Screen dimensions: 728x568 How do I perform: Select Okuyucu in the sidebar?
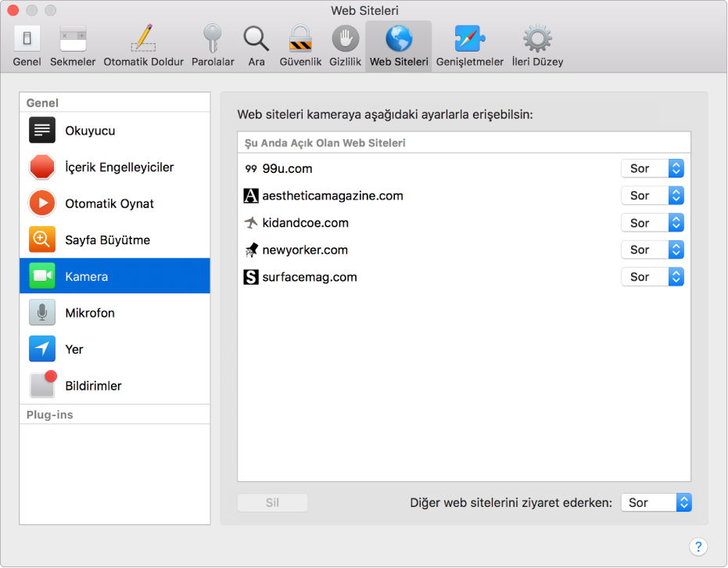115,131
